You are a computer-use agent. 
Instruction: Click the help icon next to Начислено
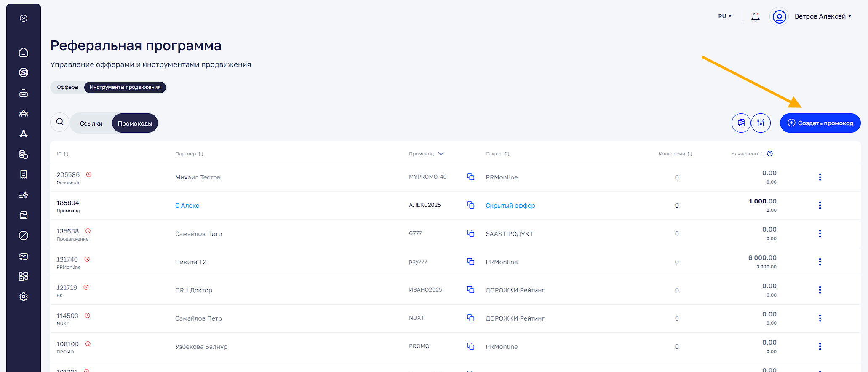tap(770, 154)
